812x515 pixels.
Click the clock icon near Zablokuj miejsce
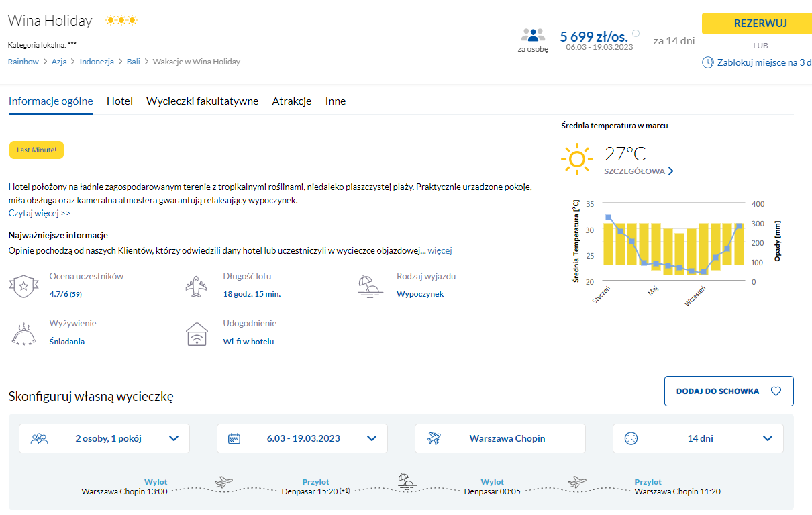tap(707, 62)
